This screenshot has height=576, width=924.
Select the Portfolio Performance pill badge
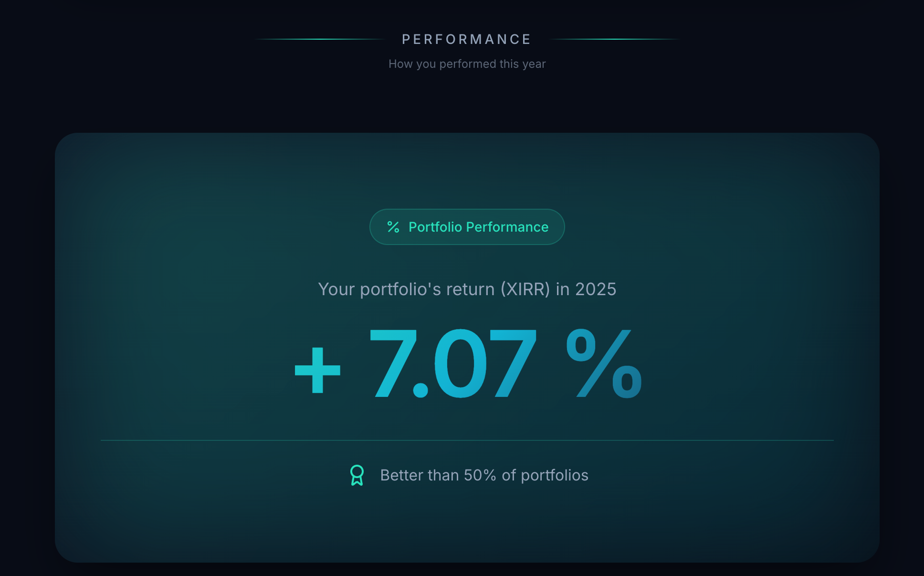467,227
